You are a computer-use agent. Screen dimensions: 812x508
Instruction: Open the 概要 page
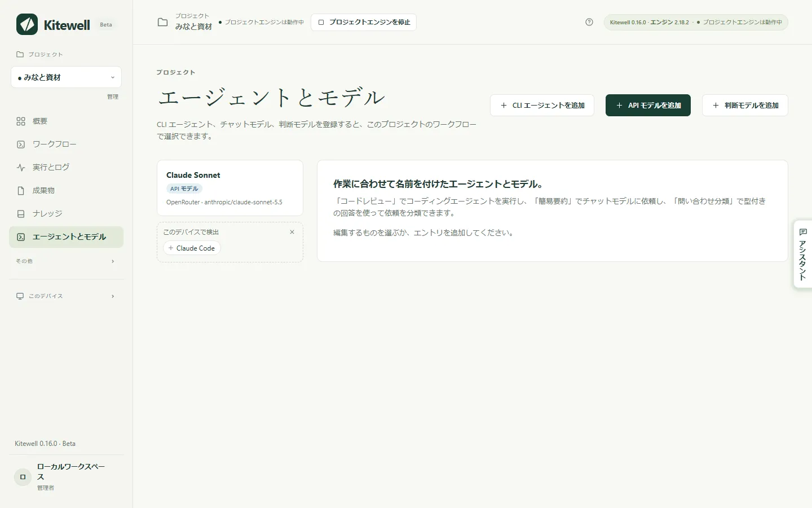pos(66,121)
